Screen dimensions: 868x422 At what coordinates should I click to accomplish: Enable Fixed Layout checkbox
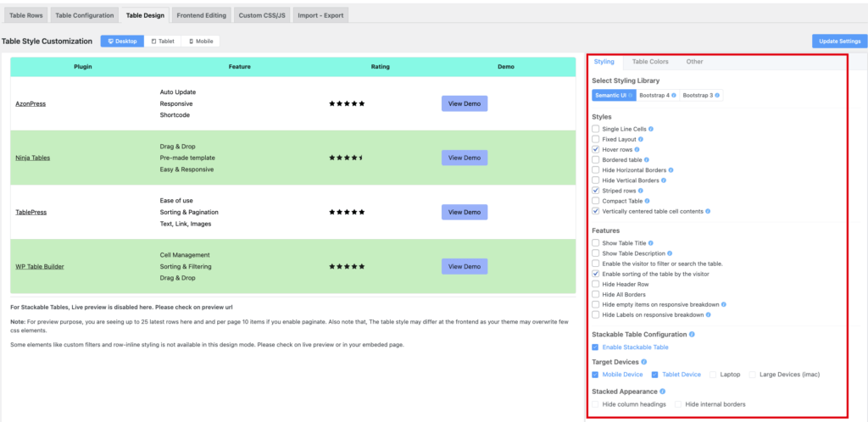pyautogui.click(x=596, y=139)
